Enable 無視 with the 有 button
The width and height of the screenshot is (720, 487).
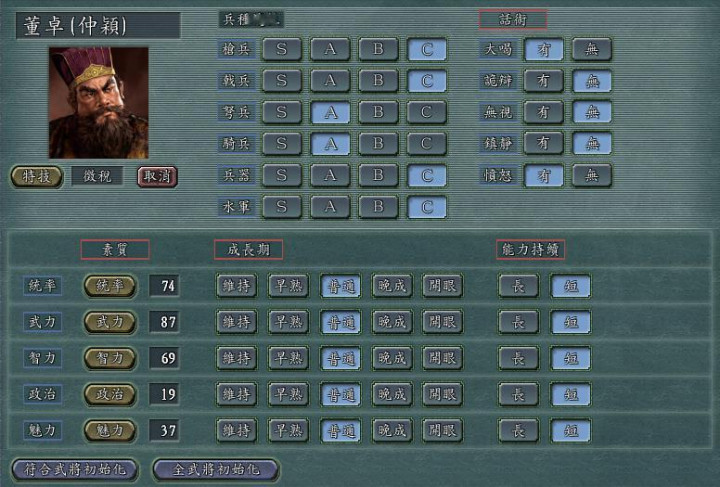(x=544, y=112)
